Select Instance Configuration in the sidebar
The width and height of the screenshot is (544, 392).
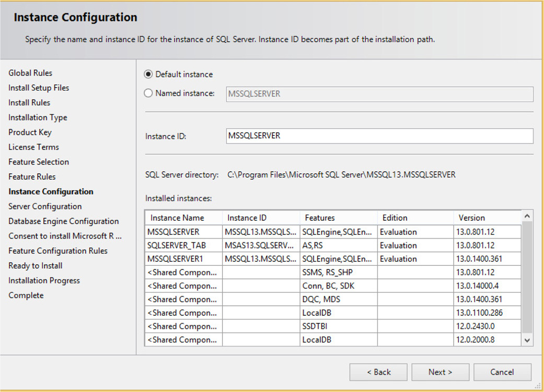pos(51,192)
